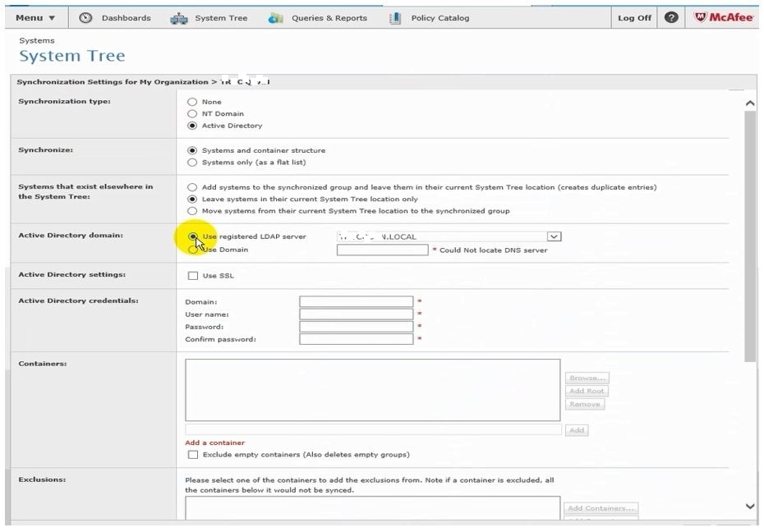Enable the Use SSL checkbox

[x=193, y=276]
